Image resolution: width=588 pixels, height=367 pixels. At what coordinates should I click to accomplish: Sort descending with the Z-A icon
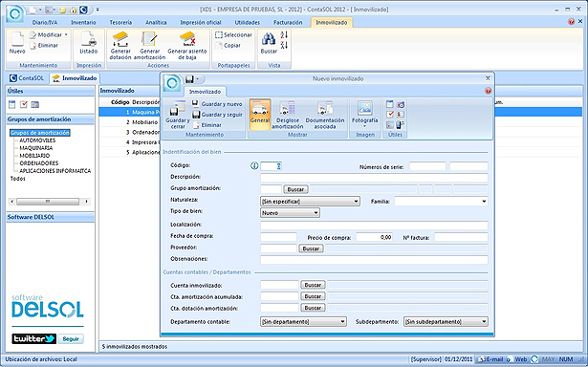(284, 45)
